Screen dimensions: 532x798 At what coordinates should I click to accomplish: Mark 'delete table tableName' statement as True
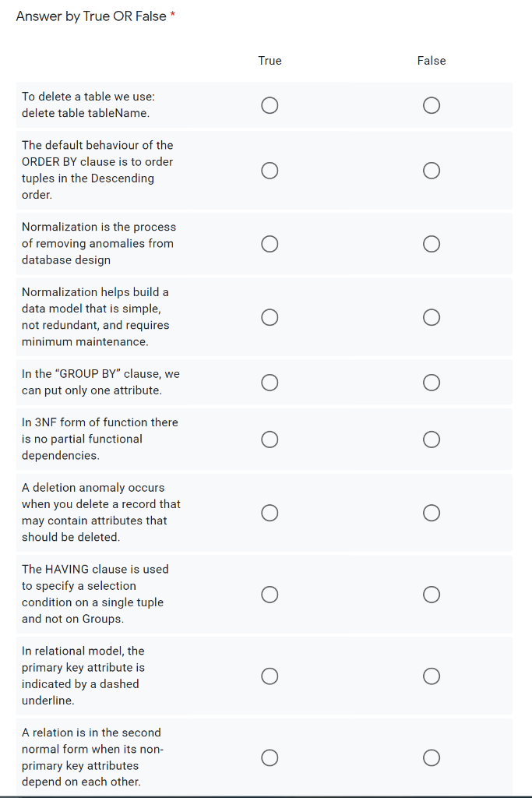pos(270,105)
